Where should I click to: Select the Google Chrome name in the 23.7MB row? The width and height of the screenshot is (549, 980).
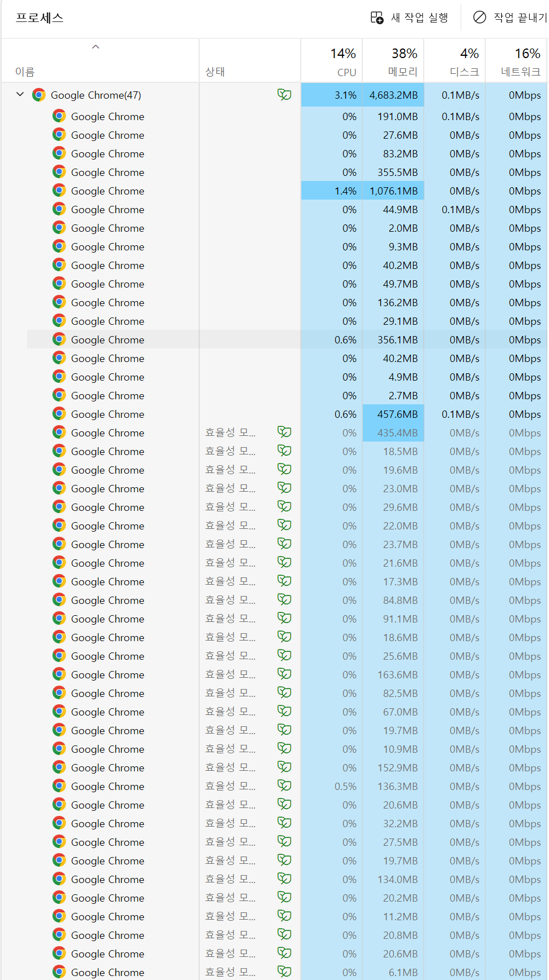108,545
